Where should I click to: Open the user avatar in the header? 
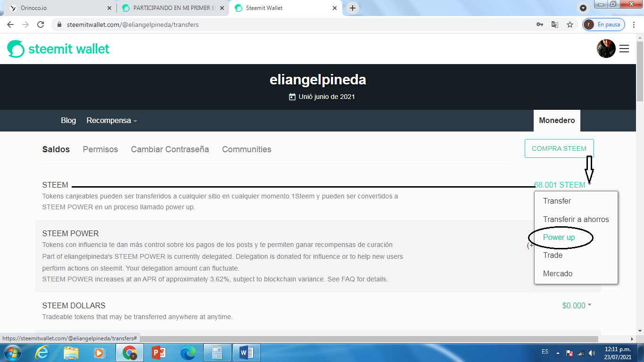[x=606, y=49]
